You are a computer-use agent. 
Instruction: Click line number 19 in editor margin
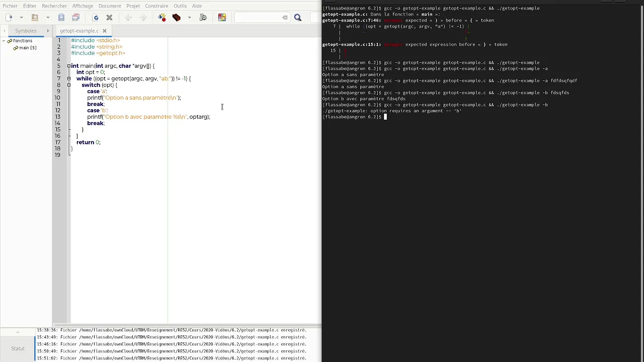(x=57, y=155)
